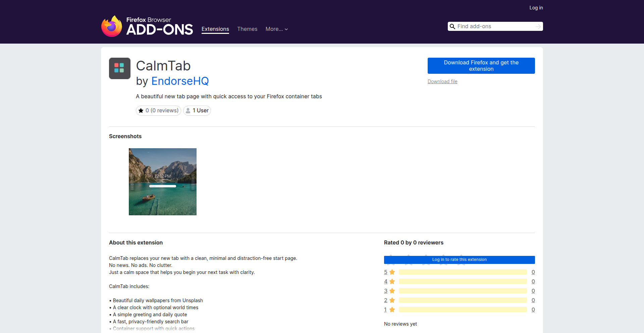This screenshot has width=644, height=333.
Task: Switch to the Themes section
Action: click(247, 29)
